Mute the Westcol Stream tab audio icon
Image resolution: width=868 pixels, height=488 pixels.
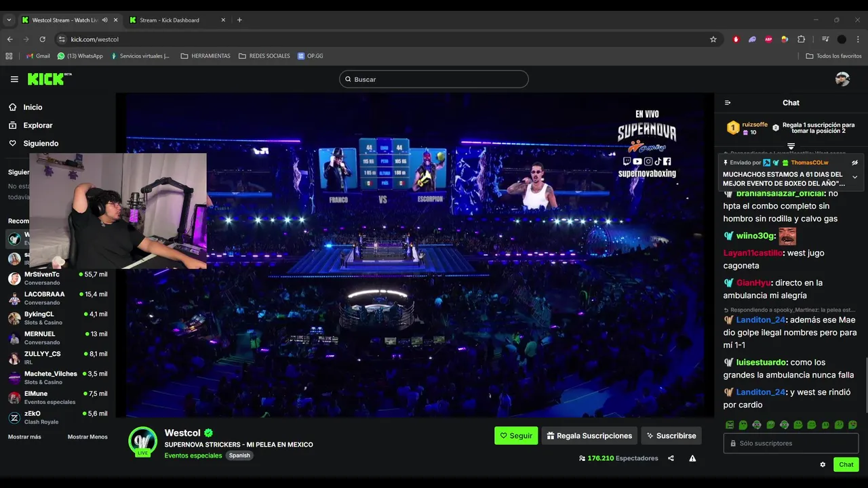pos(104,20)
